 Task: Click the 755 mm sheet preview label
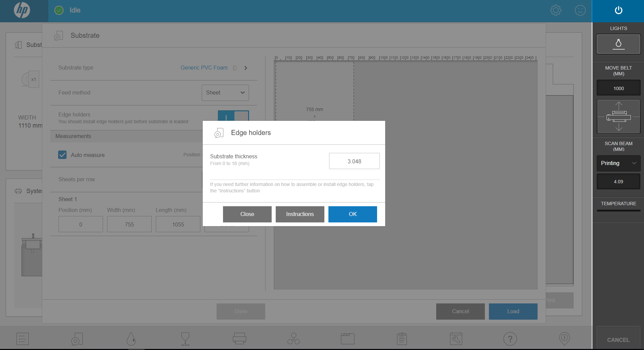(x=315, y=110)
